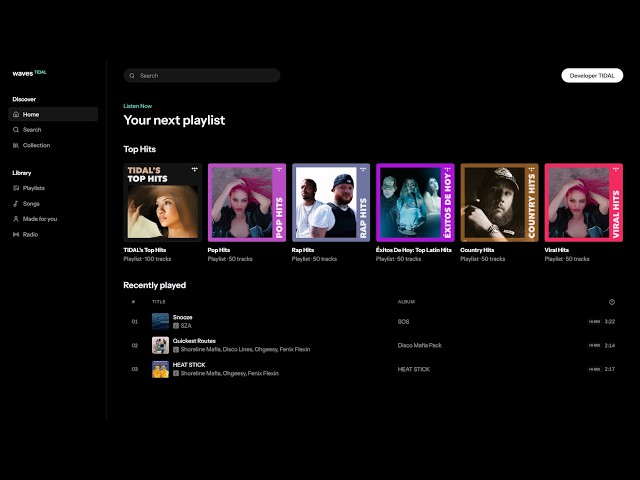Click the Developer TIDAL button
The height and width of the screenshot is (480, 640).
tap(592, 76)
